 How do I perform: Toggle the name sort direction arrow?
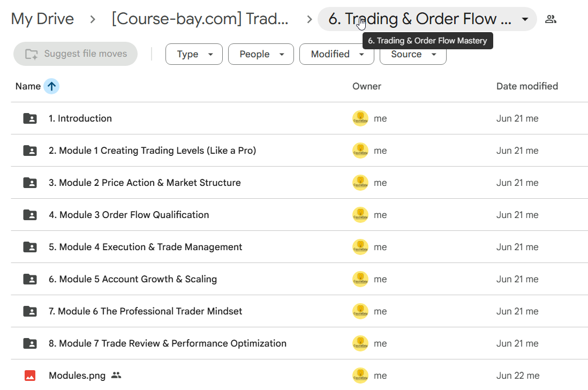pyautogui.click(x=51, y=86)
